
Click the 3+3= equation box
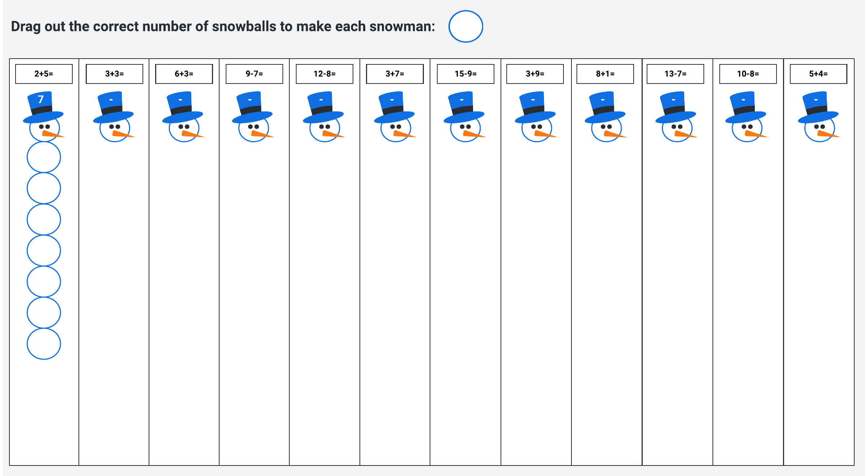pos(114,74)
